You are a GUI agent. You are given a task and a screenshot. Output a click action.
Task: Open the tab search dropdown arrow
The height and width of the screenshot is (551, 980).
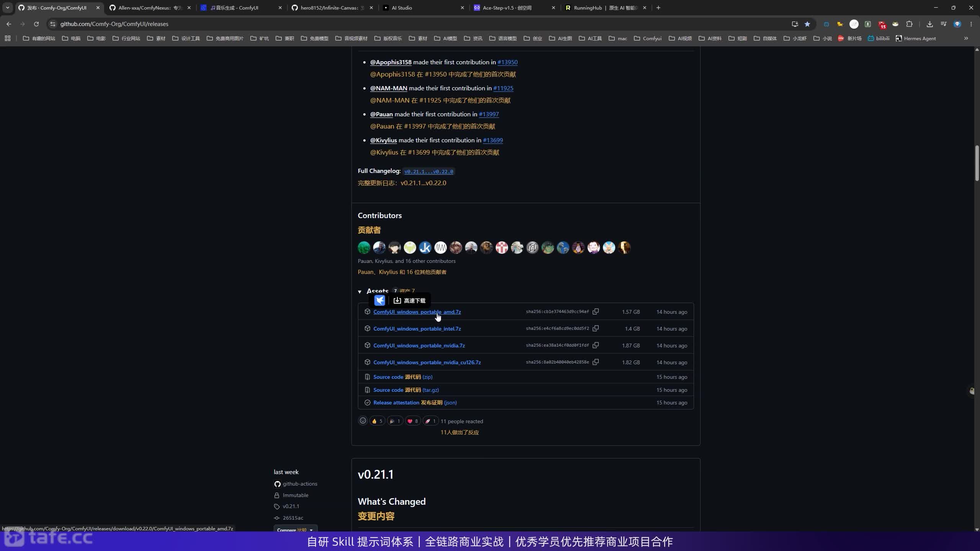coord(7,8)
